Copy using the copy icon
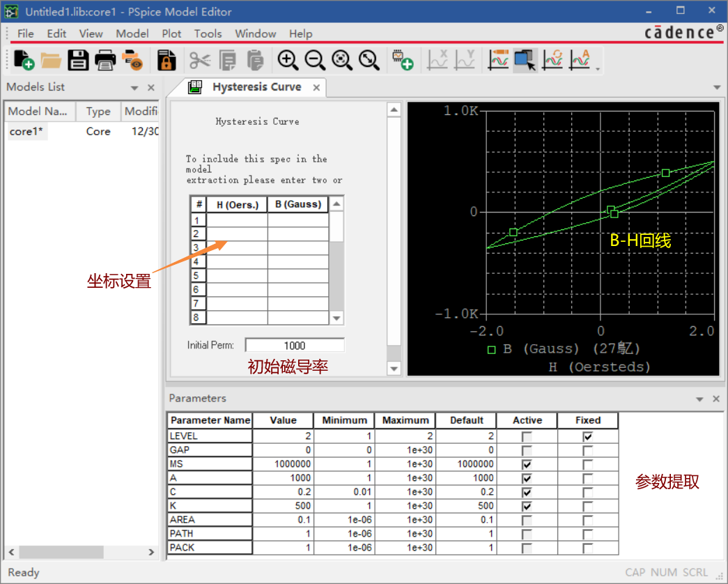This screenshot has width=728, height=584. pyautogui.click(x=228, y=60)
